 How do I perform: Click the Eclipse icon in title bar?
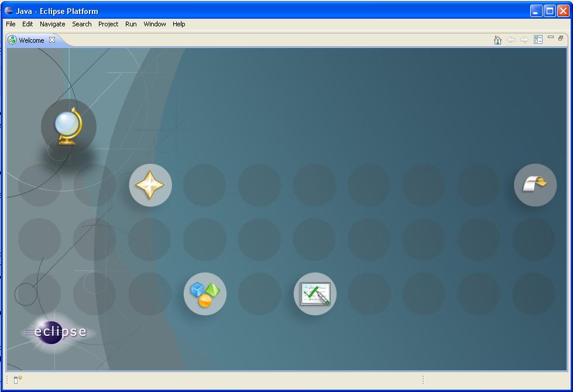point(9,11)
